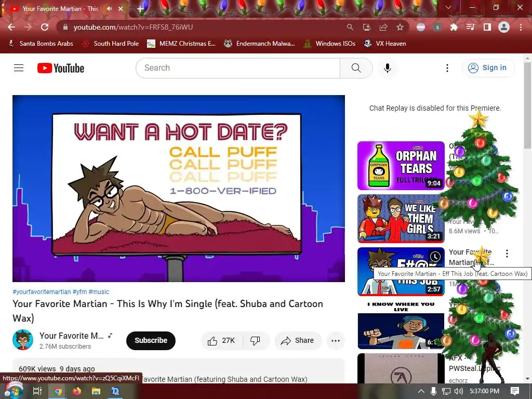Open File Explorer from the taskbar

click(x=96, y=391)
